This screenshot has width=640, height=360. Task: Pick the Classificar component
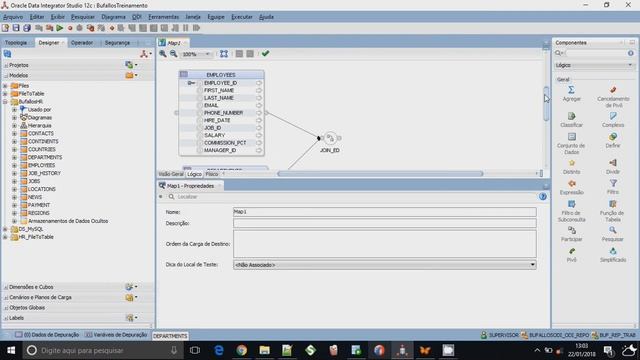click(x=571, y=120)
